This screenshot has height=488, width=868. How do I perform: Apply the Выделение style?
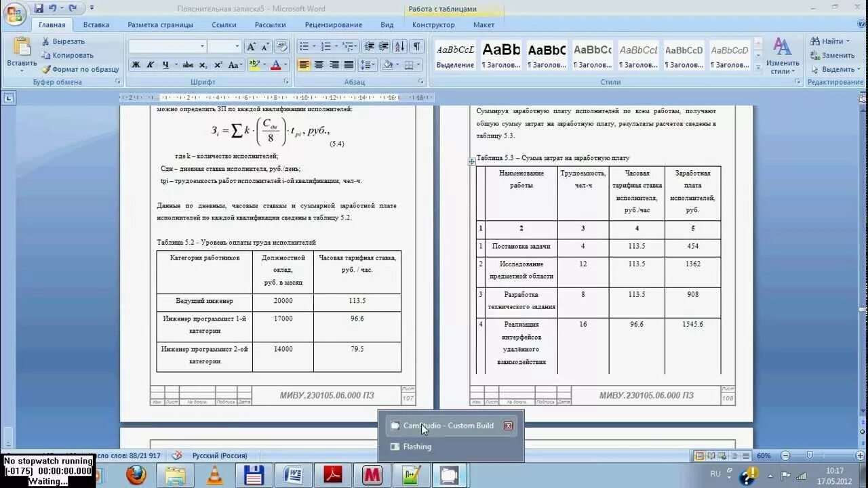tap(455, 56)
